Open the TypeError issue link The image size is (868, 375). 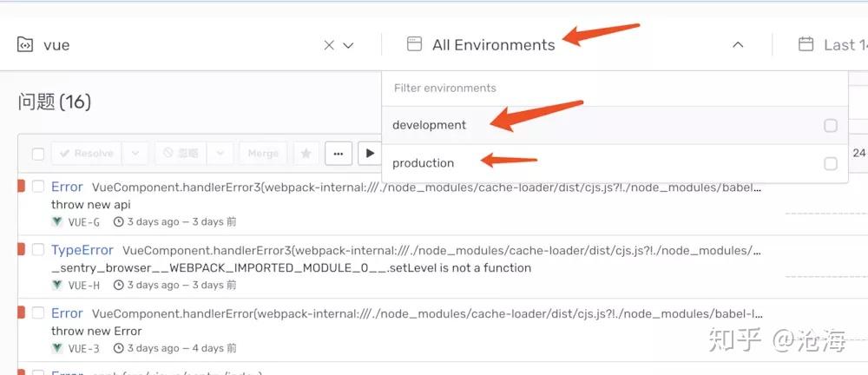click(82, 250)
